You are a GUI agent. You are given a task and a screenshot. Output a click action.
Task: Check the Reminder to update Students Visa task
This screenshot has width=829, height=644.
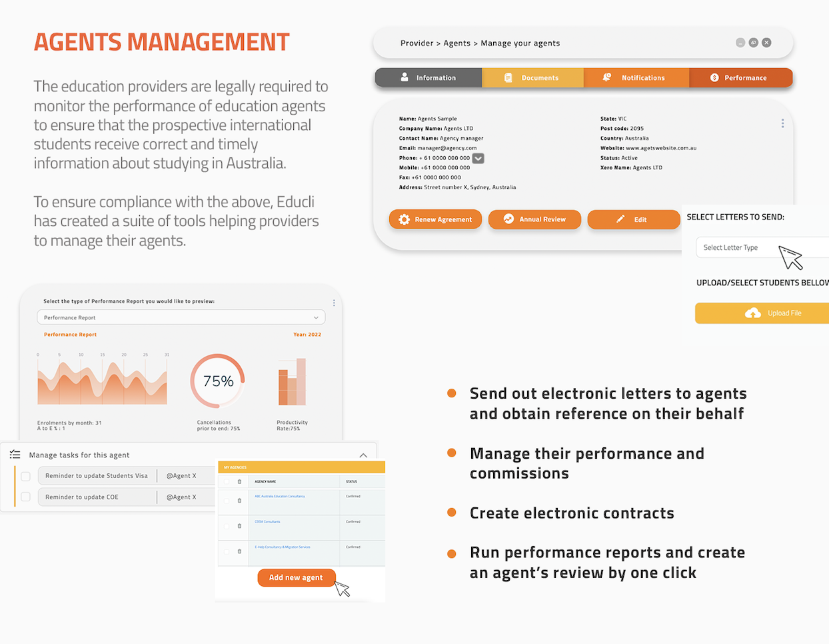[x=26, y=476]
